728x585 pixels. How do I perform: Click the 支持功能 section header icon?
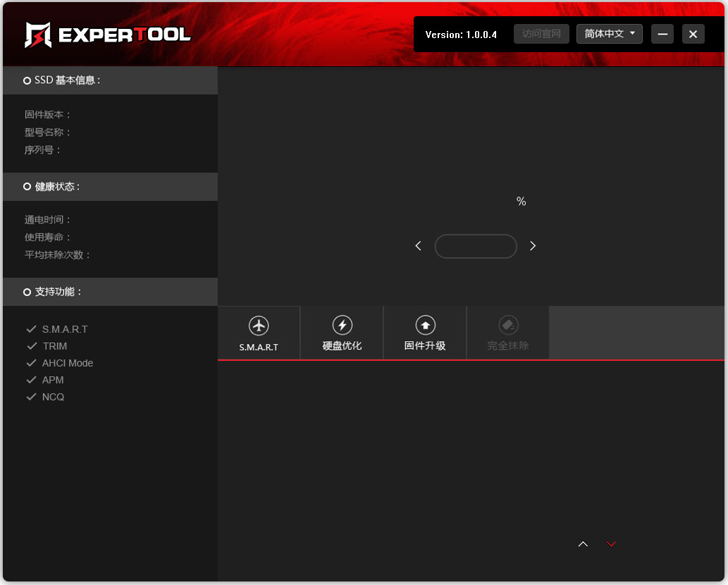[x=26, y=291]
